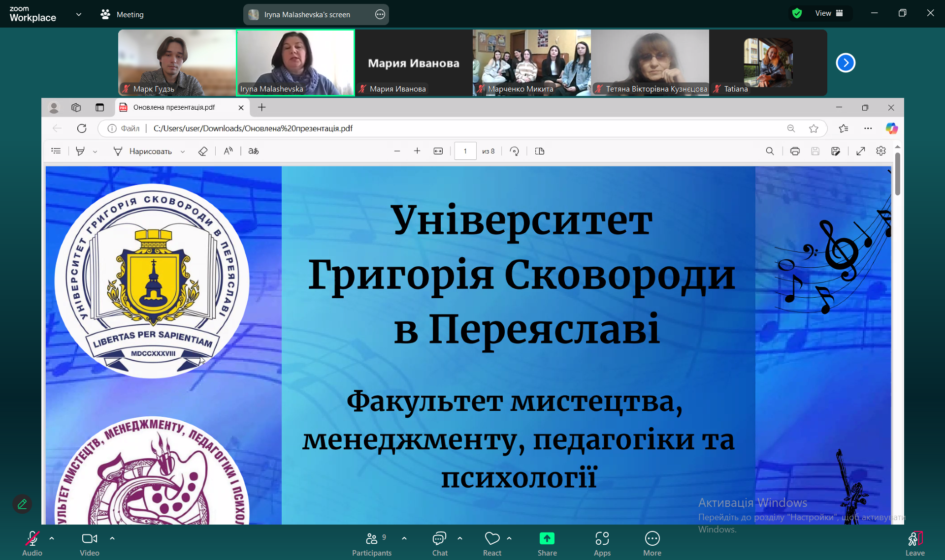
Task: Search within the PDF
Action: [770, 151]
